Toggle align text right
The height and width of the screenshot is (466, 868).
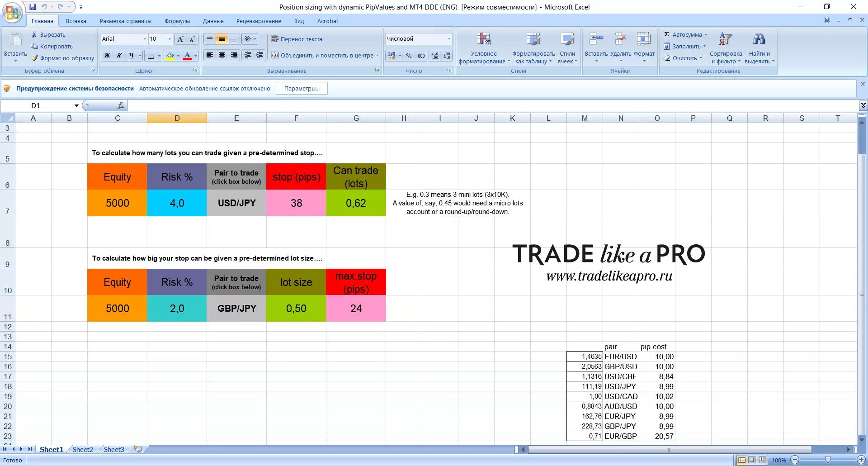[234, 55]
